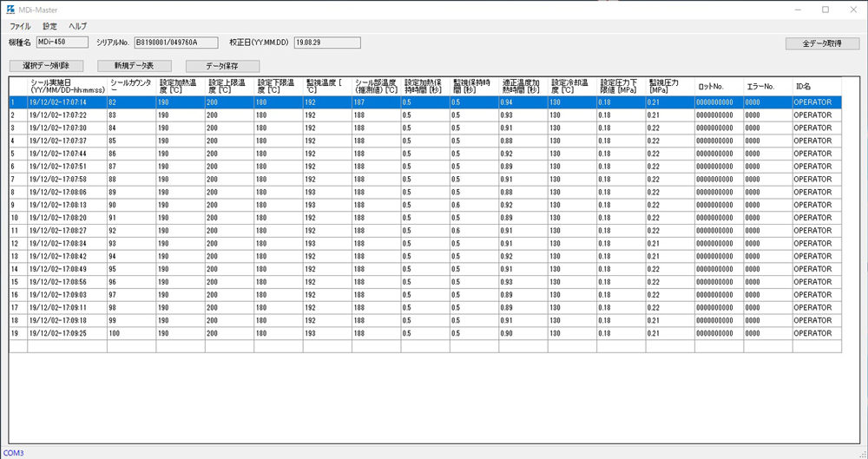Select row 5 by its row number

click(x=17, y=154)
